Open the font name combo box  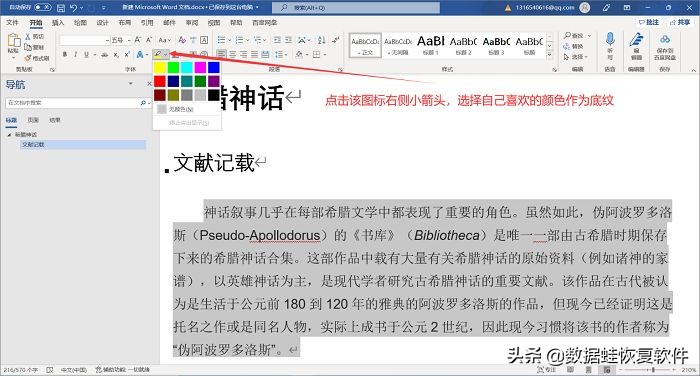[x=85, y=40]
